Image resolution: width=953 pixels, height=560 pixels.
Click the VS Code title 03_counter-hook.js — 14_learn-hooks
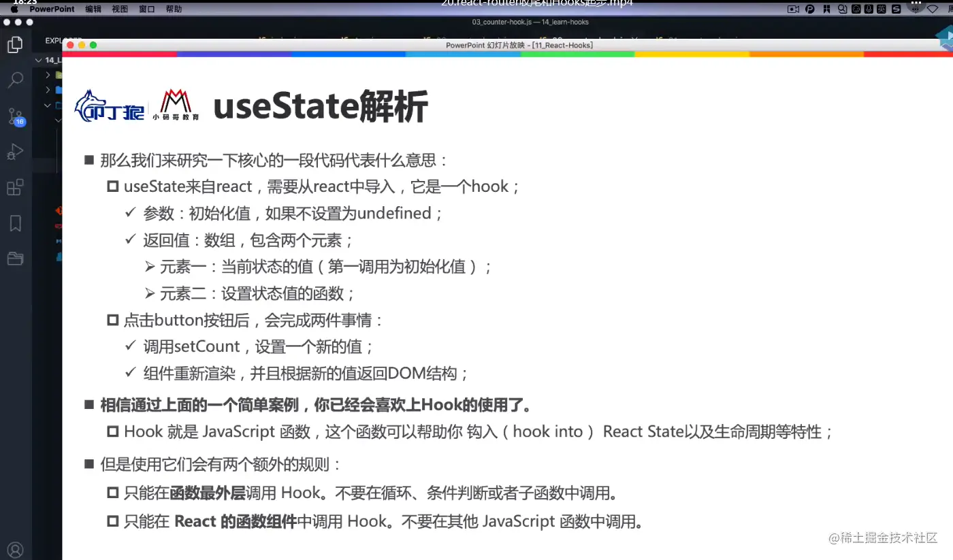coord(530,22)
